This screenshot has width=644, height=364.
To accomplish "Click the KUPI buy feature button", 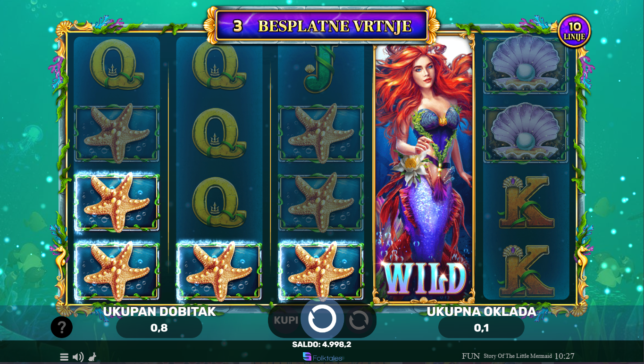I will 286,320.
